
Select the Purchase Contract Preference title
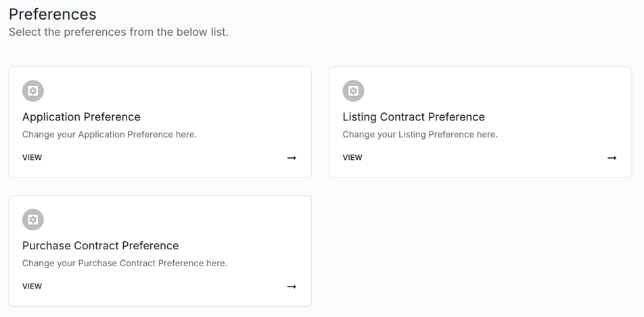[x=100, y=245]
